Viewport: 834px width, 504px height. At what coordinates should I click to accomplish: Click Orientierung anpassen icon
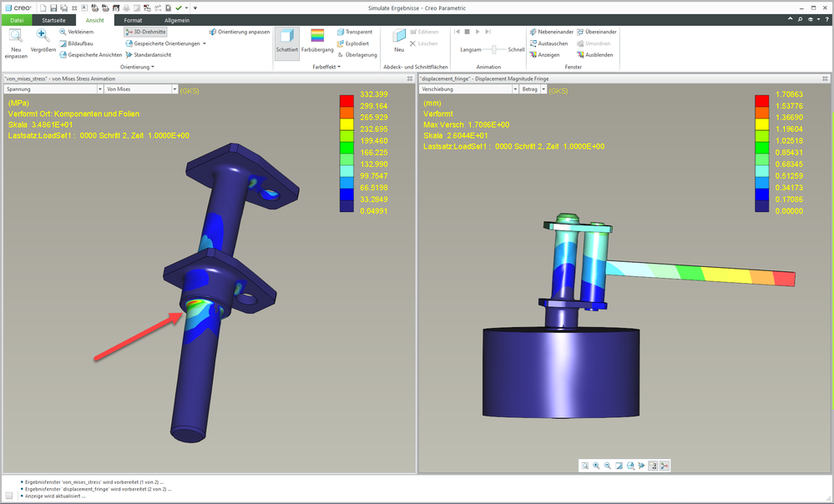tap(214, 32)
